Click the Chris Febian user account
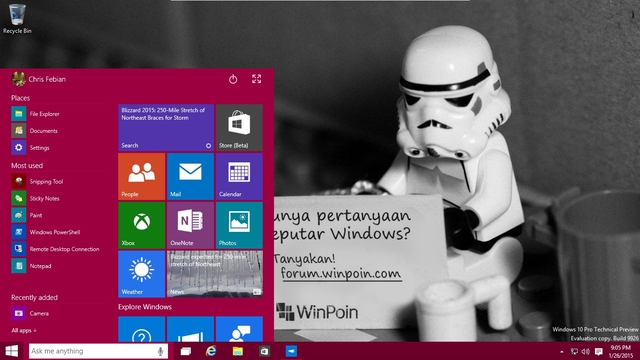Viewport: 640px width, 360px height. tap(39, 79)
